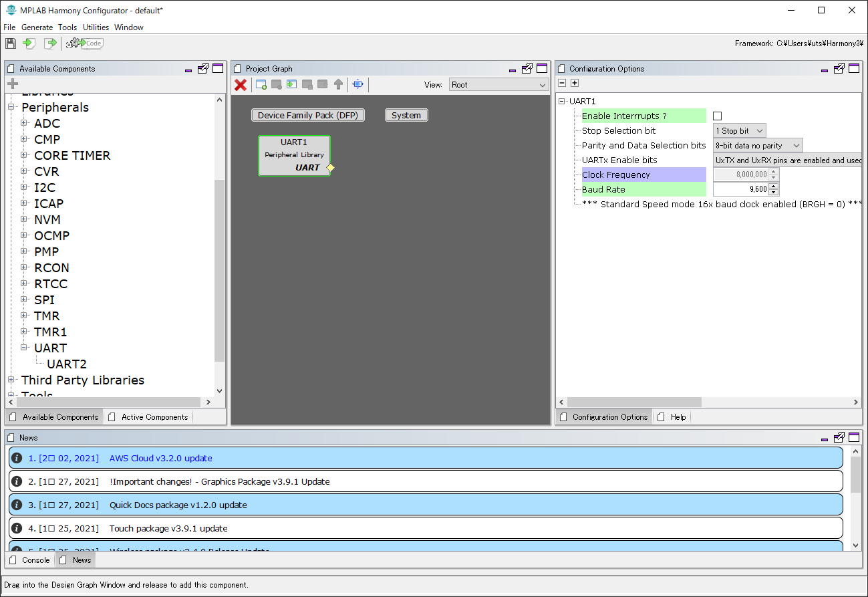
Task: Decrease the Baud Rate with the down stepper
Action: point(774,193)
